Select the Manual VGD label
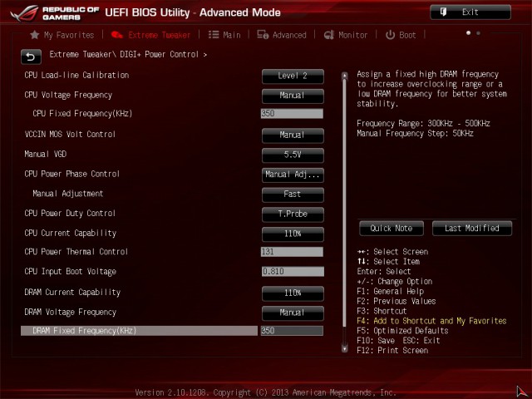 point(46,154)
